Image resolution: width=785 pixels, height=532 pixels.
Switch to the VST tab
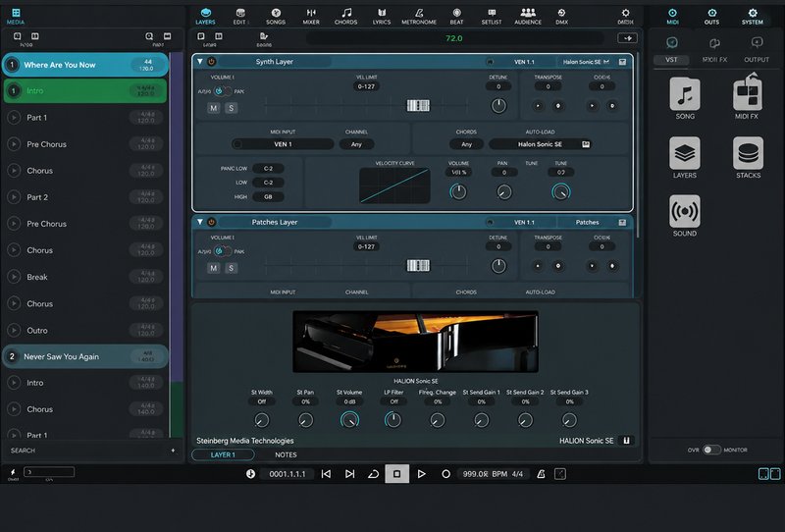(671, 60)
